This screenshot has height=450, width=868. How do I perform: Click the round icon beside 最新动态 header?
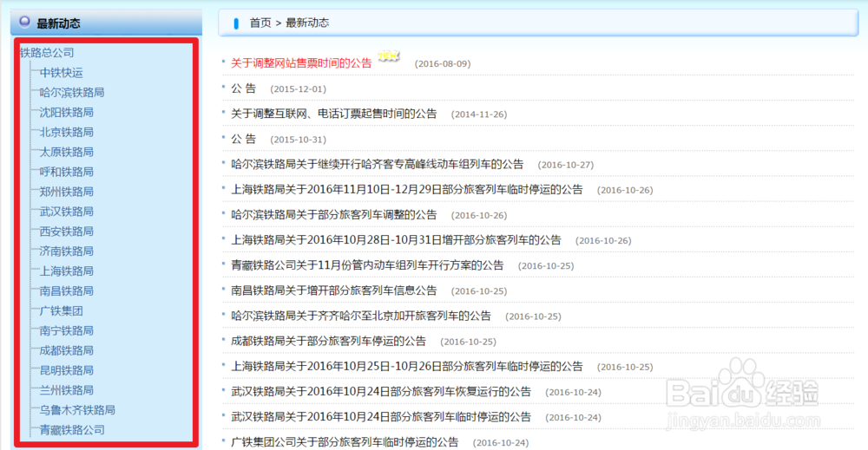pyautogui.click(x=24, y=22)
